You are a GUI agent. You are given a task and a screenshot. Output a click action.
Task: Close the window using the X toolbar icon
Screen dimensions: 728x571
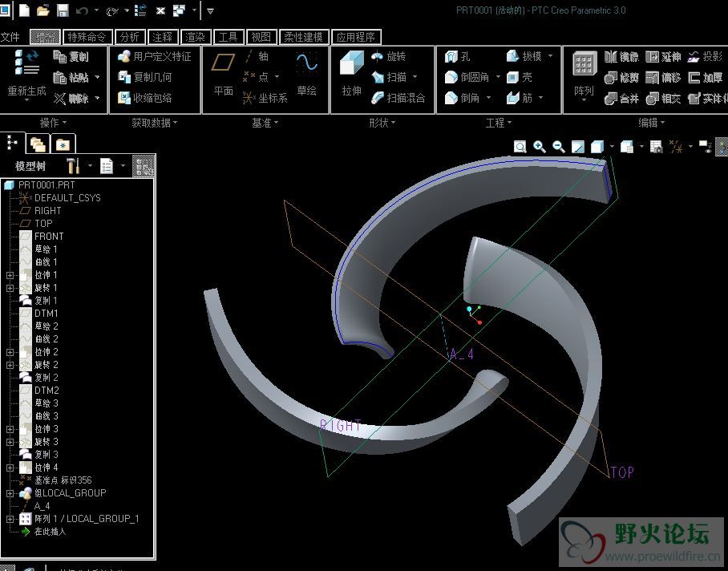click(160, 10)
